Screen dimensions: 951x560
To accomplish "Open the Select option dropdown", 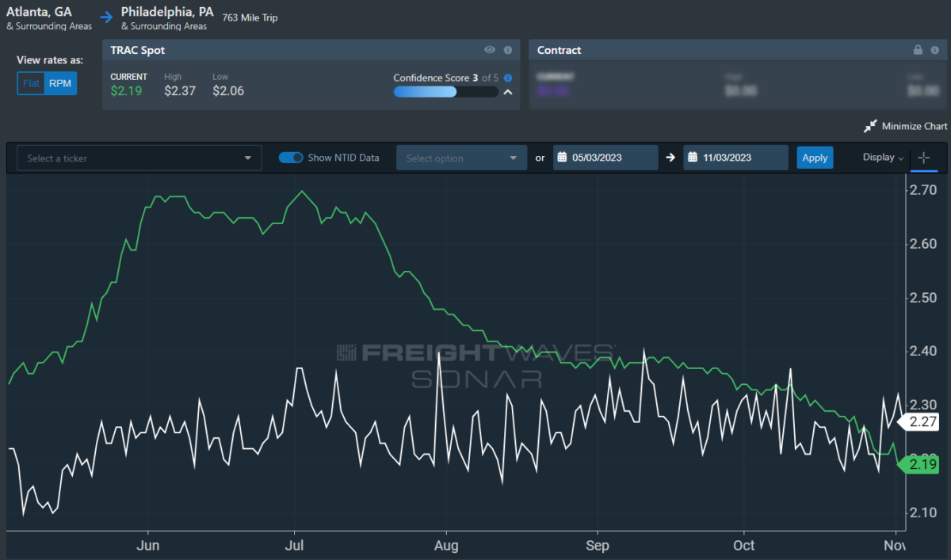I will tap(461, 158).
